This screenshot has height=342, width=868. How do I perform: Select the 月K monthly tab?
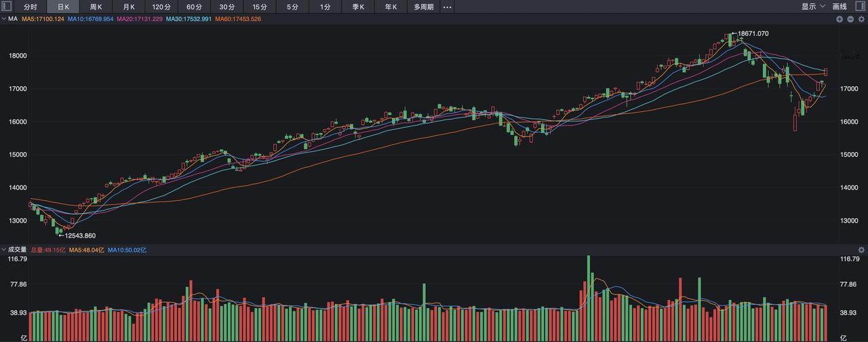tap(128, 7)
